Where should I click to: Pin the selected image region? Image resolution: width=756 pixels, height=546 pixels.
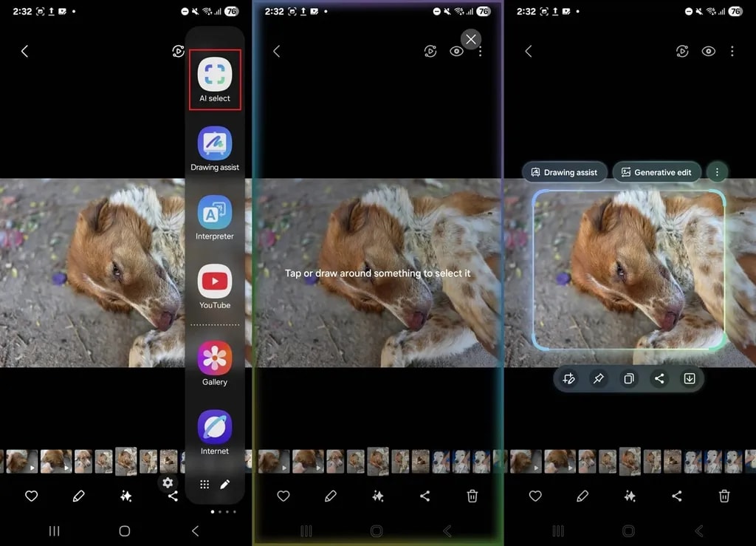click(598, 378)
